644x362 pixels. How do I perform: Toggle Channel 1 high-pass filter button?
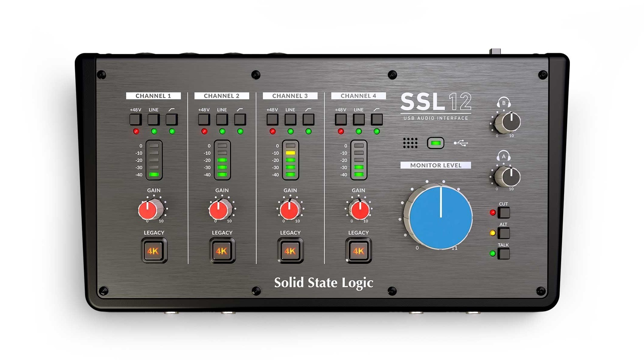tap(172, 120)
